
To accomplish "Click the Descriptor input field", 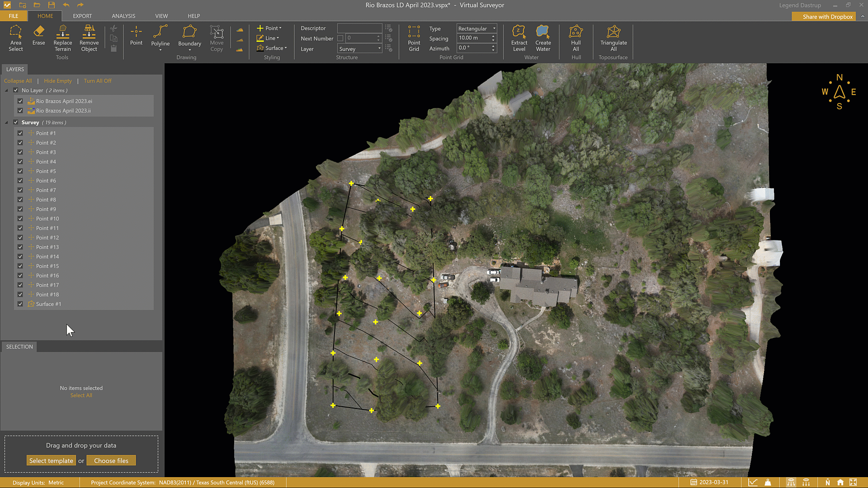I will [x=359, y=28].
